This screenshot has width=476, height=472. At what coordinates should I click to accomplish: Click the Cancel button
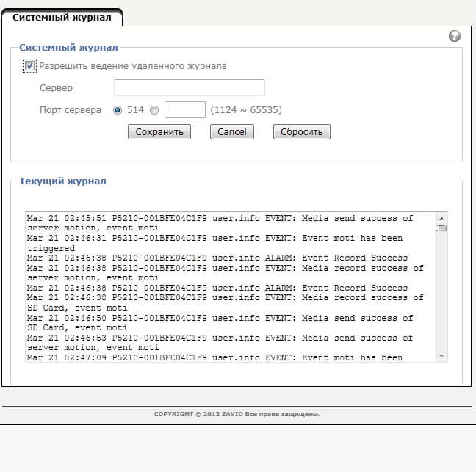(x=232, y=131)
